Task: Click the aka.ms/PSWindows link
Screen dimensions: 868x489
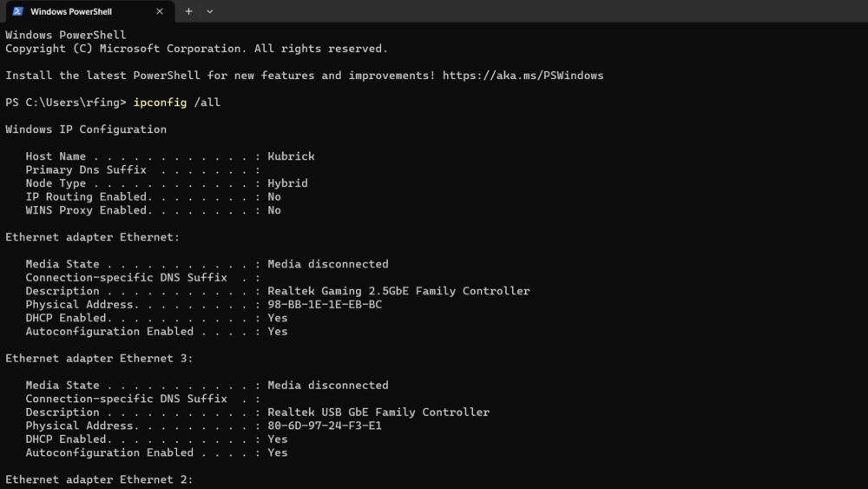Action: coord(523,76)
